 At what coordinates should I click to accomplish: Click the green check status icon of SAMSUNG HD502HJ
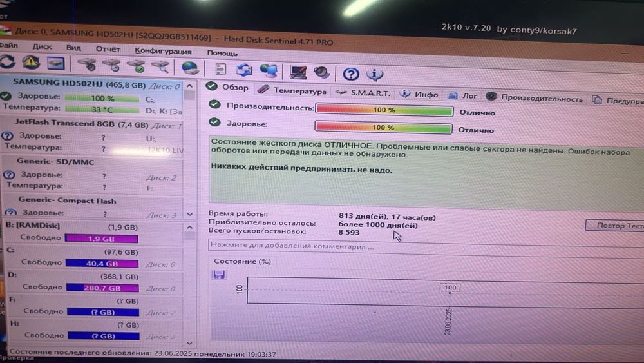coord(5,96)
